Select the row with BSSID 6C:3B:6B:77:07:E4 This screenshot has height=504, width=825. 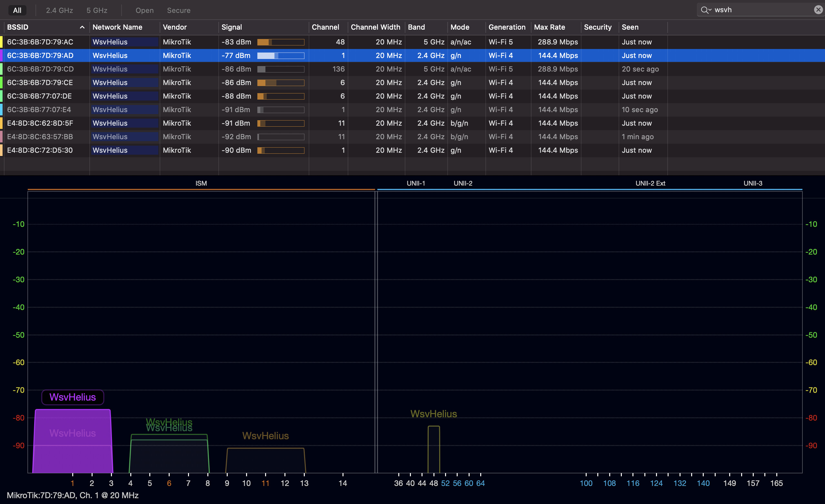coord(412,110)
